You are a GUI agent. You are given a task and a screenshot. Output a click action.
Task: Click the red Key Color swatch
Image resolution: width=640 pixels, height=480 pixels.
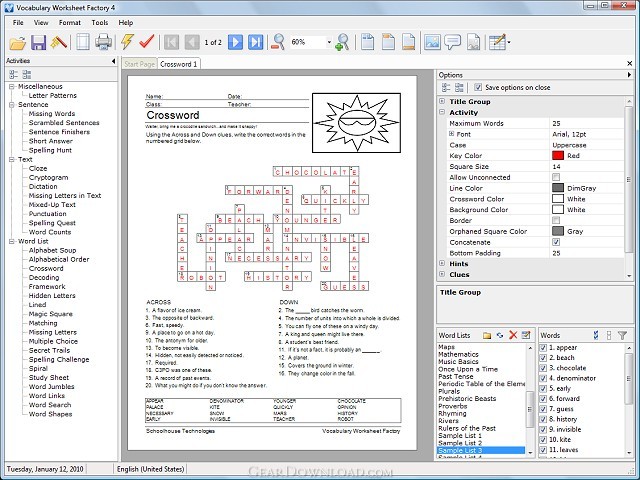click(x=558, y=156)
